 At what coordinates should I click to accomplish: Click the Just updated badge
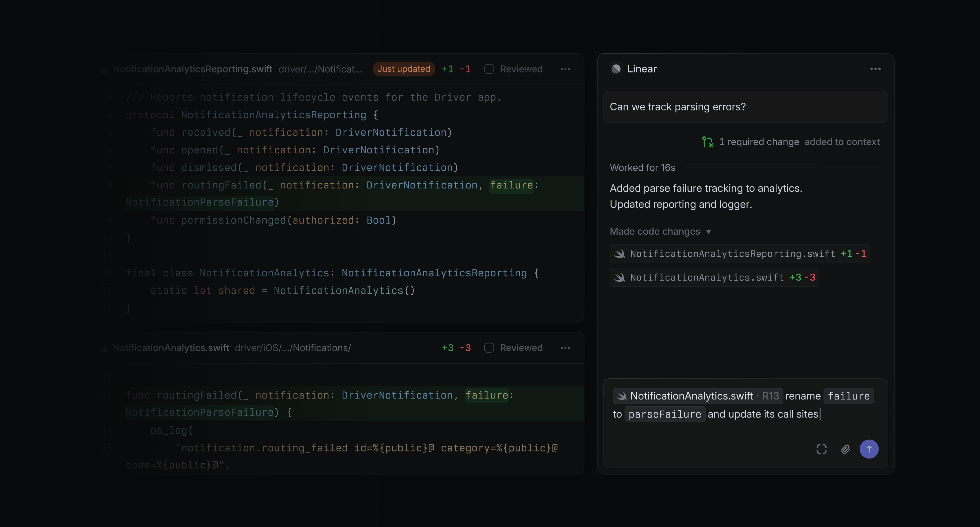pyautogui.click(x=404, y=69)
